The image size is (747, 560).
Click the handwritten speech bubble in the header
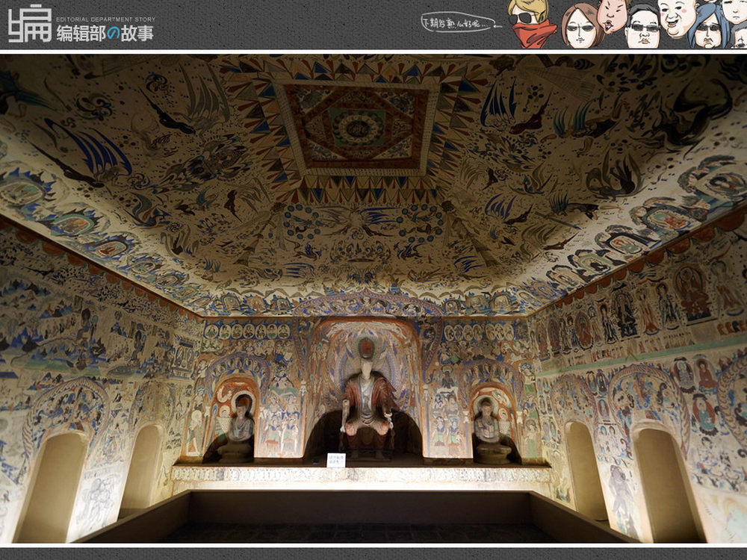(461, 22)
